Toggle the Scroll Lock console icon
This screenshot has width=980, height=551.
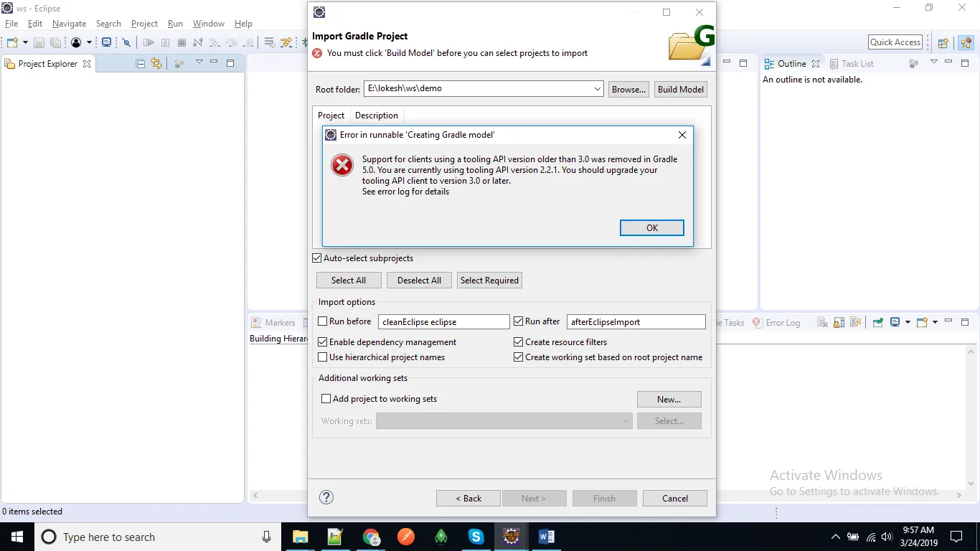click(x=838, y=323)
